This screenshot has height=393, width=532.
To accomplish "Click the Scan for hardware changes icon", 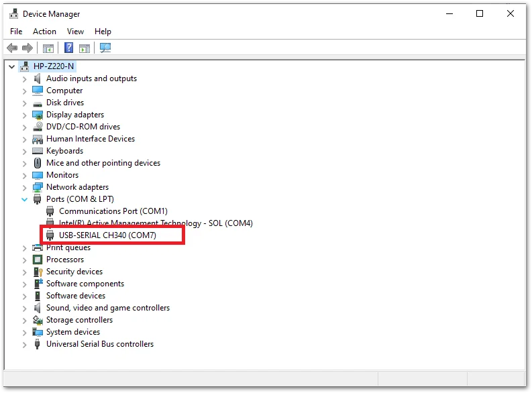I will [x=105, y=48].
